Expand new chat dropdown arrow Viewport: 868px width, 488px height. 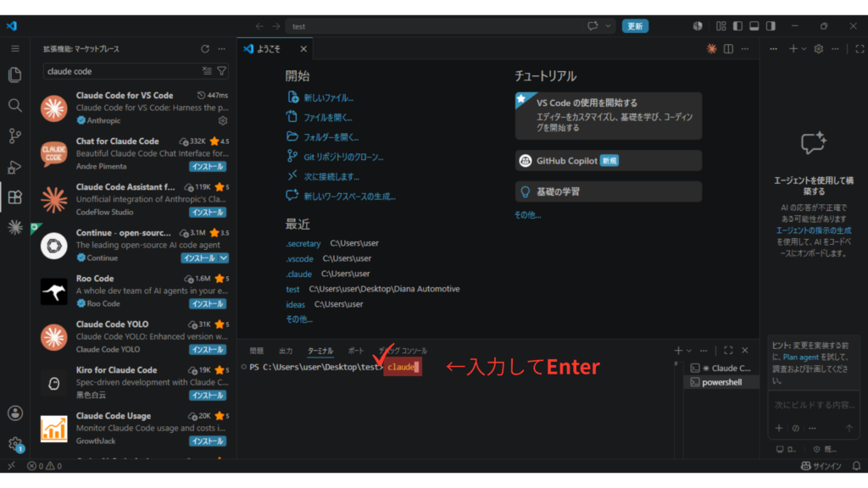pos(804,48)
